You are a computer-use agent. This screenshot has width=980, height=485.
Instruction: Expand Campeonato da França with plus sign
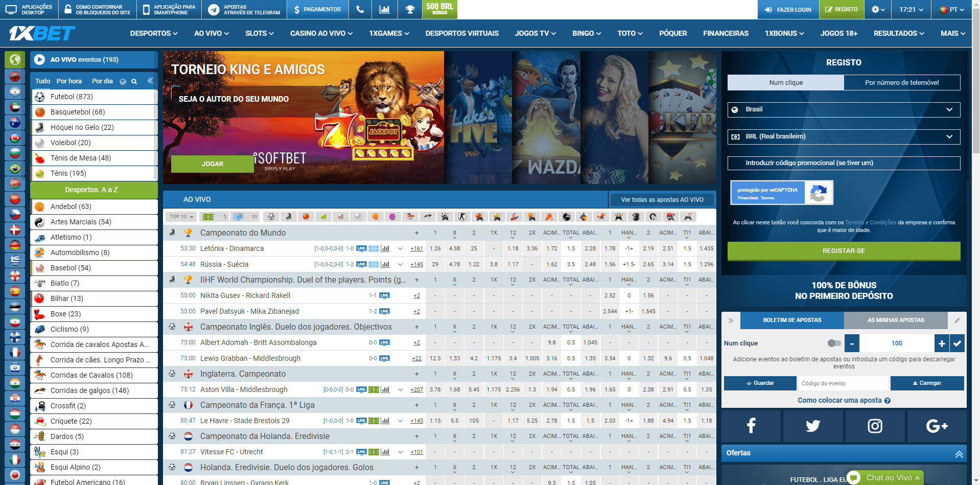(x=416, y=405)
